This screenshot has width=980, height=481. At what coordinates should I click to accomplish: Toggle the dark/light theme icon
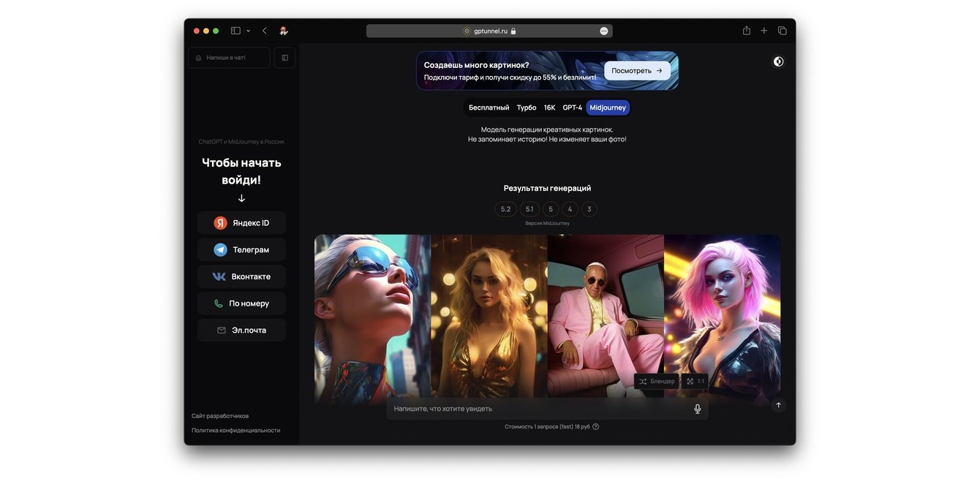coord(778,61)
